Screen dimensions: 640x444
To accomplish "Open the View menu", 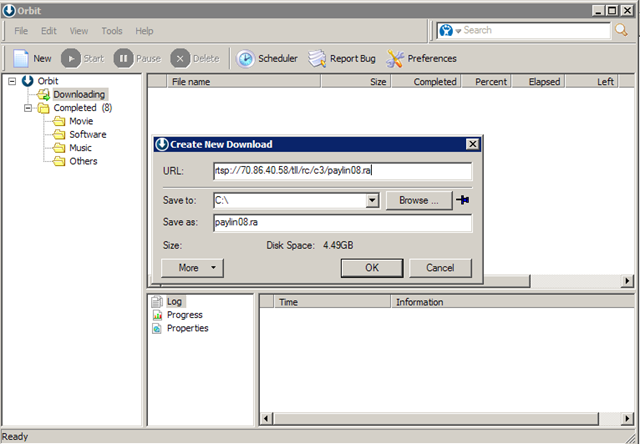I will coord(79,31).
